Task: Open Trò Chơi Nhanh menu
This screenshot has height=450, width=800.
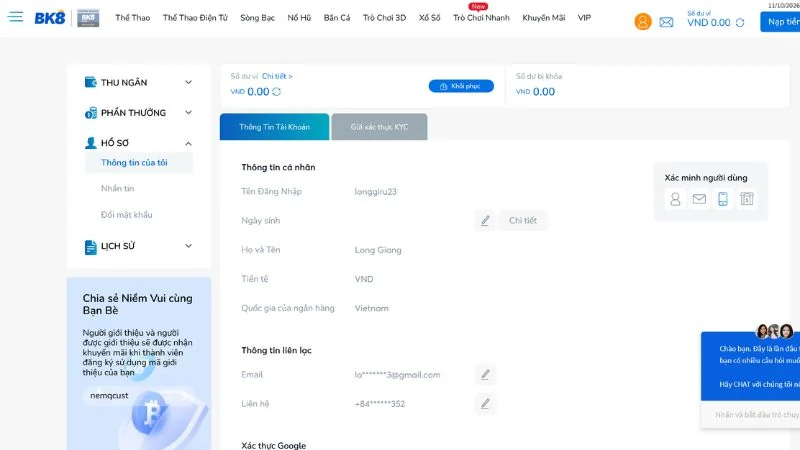Action: pos(481,18)
